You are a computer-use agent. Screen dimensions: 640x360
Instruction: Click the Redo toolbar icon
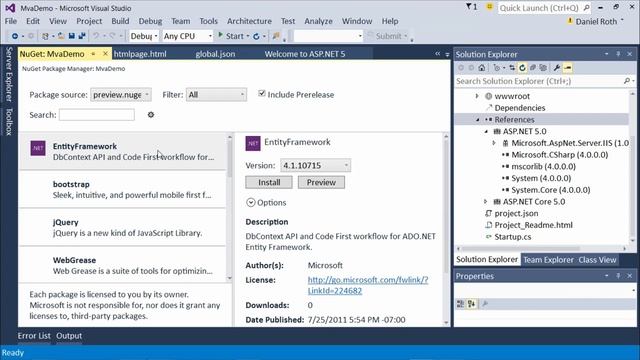pos(112,36)
